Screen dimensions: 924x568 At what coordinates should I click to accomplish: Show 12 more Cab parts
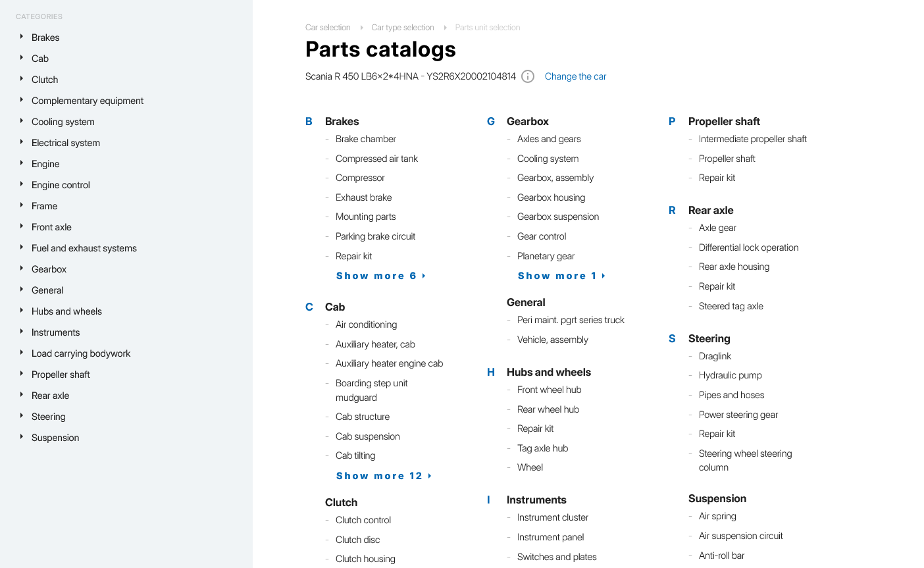[384, 476]
